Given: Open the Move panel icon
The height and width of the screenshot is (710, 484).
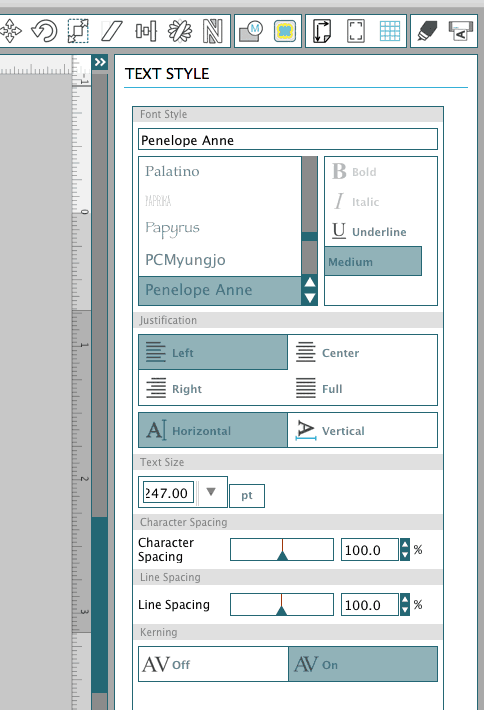Looking at the screenshot, I should (10, 31).
